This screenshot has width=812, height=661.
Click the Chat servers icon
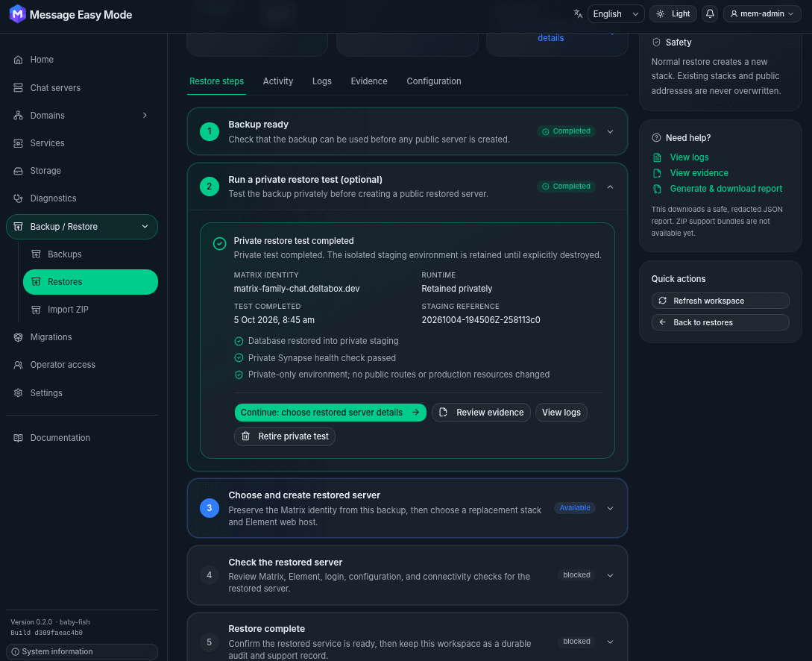point(18,87)
